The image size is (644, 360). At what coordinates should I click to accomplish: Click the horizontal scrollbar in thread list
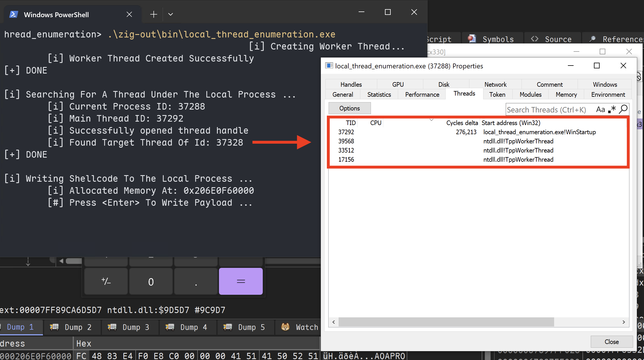click(x=446, y=322)
